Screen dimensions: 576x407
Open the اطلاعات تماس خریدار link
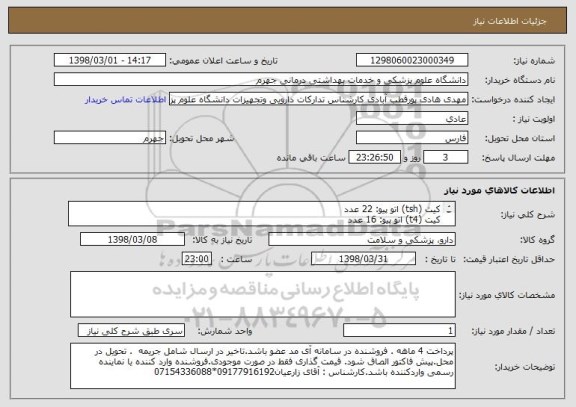126,100
